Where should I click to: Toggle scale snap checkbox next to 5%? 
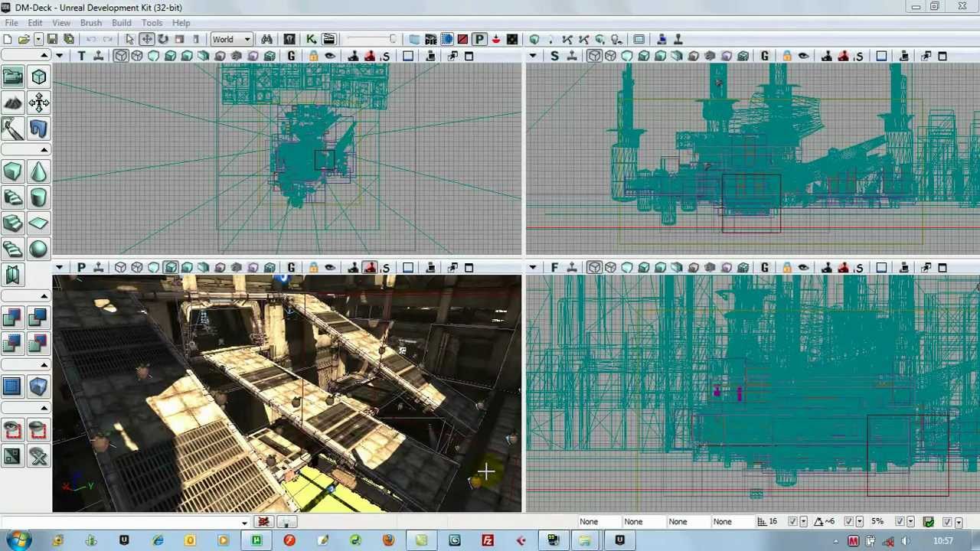(x=899, y=522)
